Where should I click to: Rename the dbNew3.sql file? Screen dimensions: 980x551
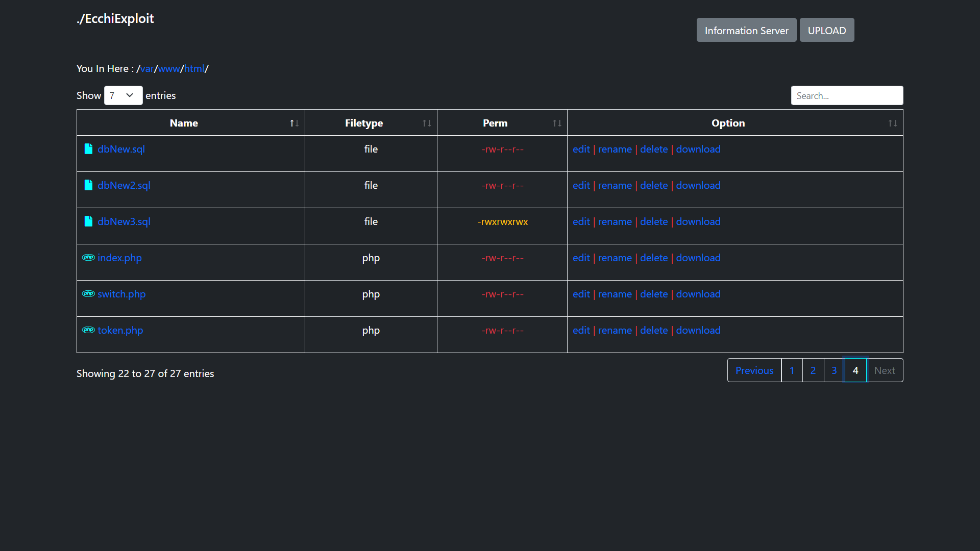click(615, 221)
